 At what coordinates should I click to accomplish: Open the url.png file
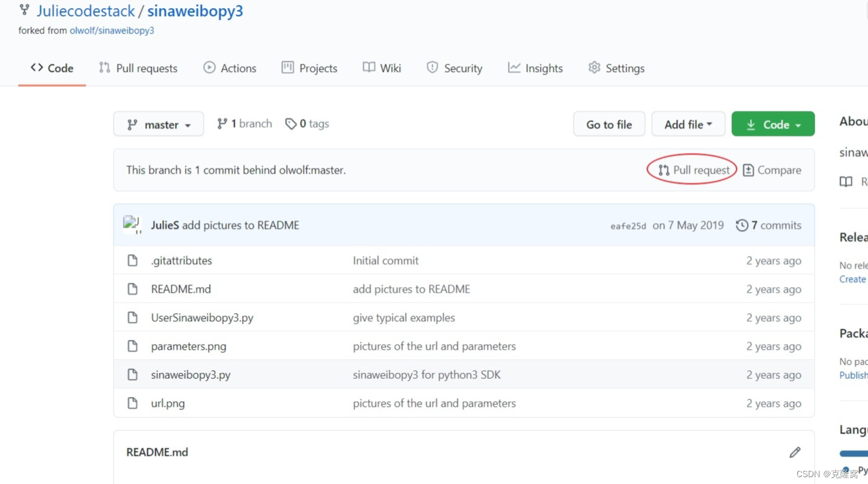tap(168, 404)
